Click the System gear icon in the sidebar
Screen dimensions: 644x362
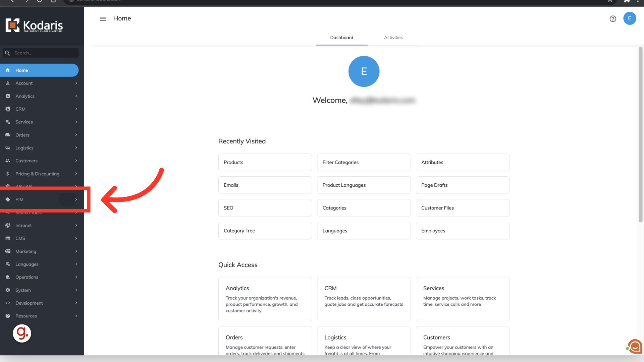pyautogui.click(x=8, y=290)
